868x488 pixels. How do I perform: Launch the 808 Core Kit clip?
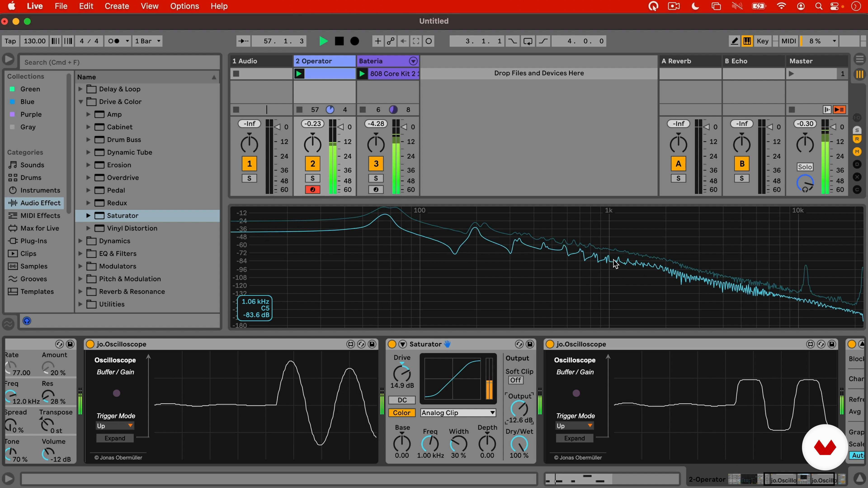pos(362,74)
